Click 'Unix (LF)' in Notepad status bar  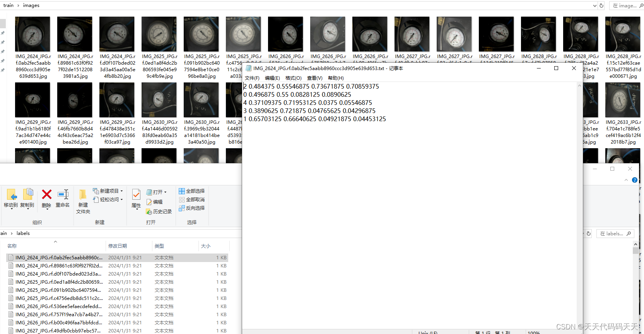coord(428,332)
